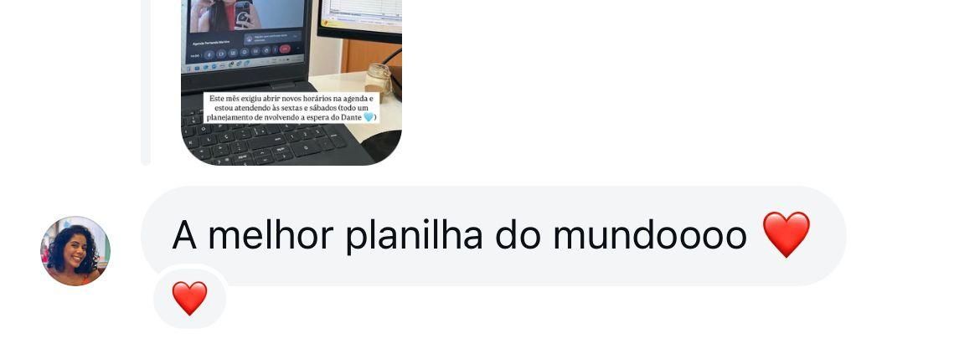Click the red end-call button on laptop screen
The width and height of the screenshot is (980, 359).
click(x=285, y=49)
